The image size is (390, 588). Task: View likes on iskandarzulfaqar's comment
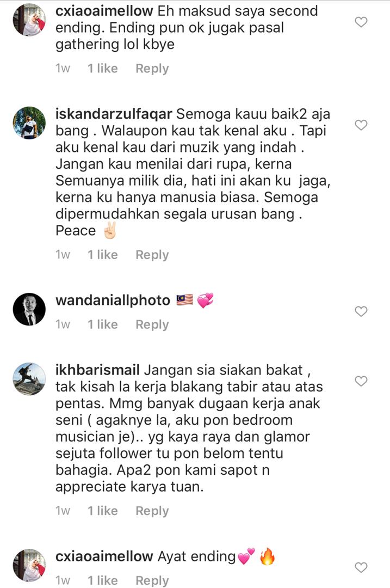coord(103,255)
